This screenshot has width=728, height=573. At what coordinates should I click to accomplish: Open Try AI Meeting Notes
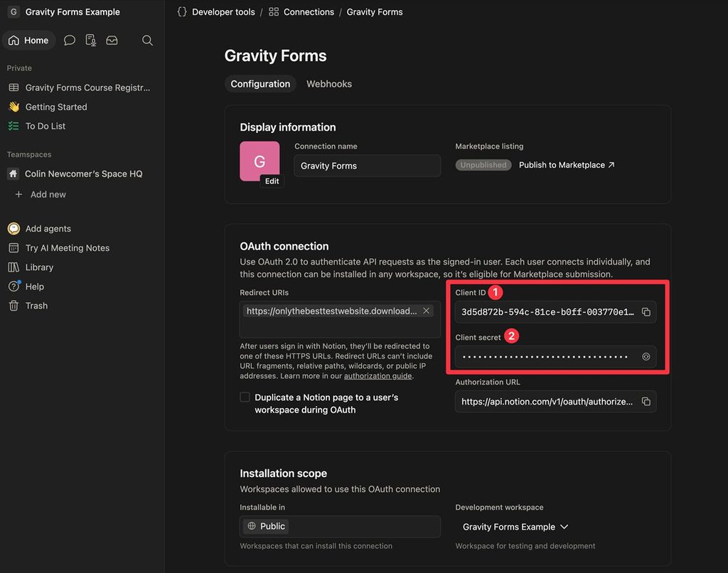(81, 248)
